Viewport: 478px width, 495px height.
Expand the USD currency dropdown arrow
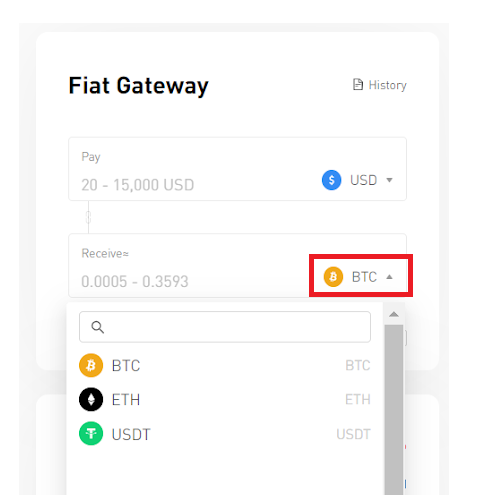click(x=389, y=180)
